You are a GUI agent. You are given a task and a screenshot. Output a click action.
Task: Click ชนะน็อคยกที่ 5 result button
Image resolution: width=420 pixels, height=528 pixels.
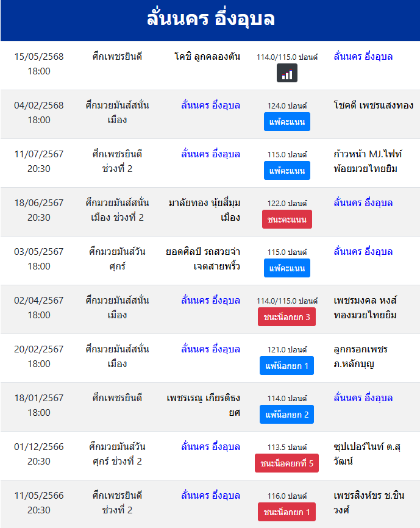point(287,463)
